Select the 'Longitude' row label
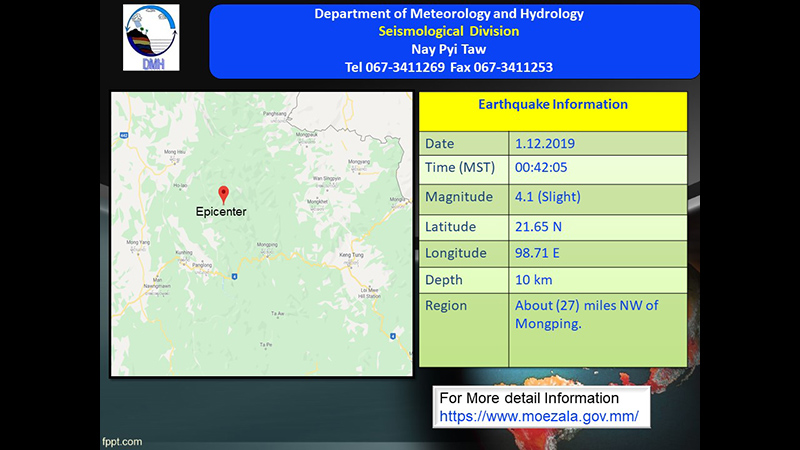 (x=456, y=253)
